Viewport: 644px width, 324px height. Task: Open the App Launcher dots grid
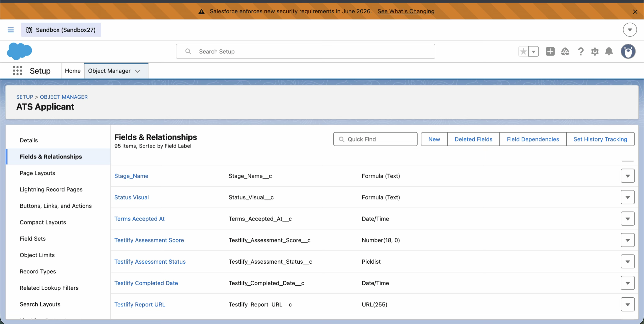18,71
